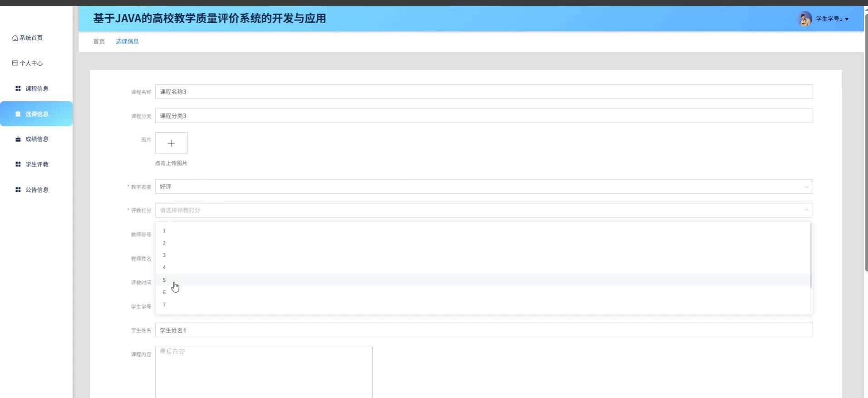Open 系统首页 in the sidebar

pos(31,38)
